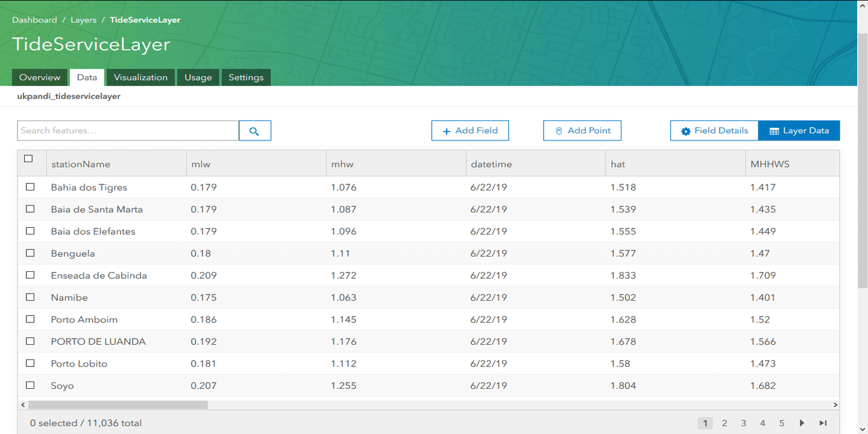This screenshot has width=868, height=434.
Task: Click hat value 1.804
Action: point(623,386)
